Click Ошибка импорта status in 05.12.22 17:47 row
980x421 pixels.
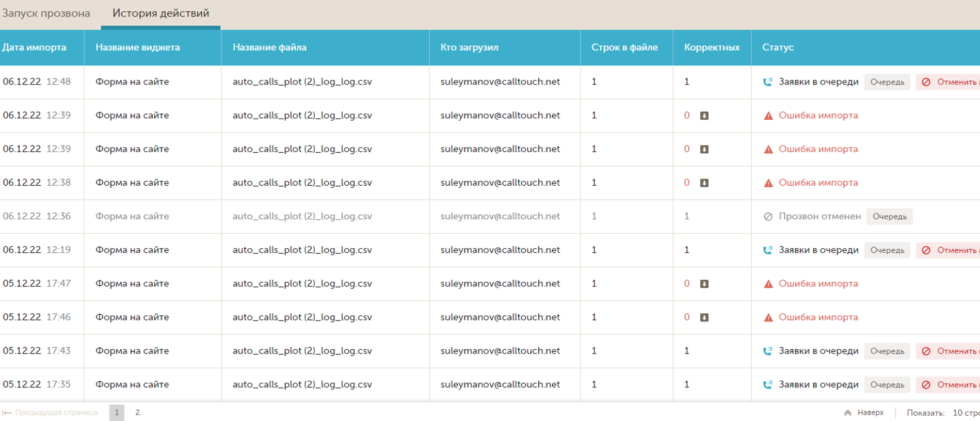click(818, 284)
